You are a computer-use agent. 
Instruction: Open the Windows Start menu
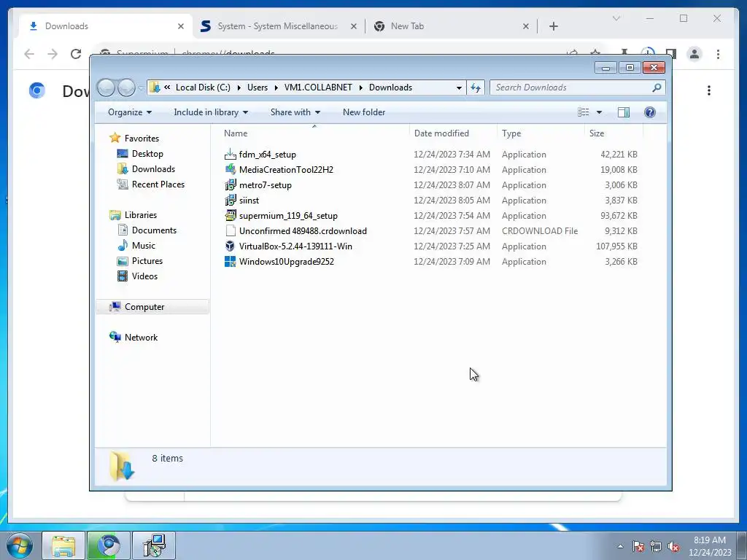[20, 545]
